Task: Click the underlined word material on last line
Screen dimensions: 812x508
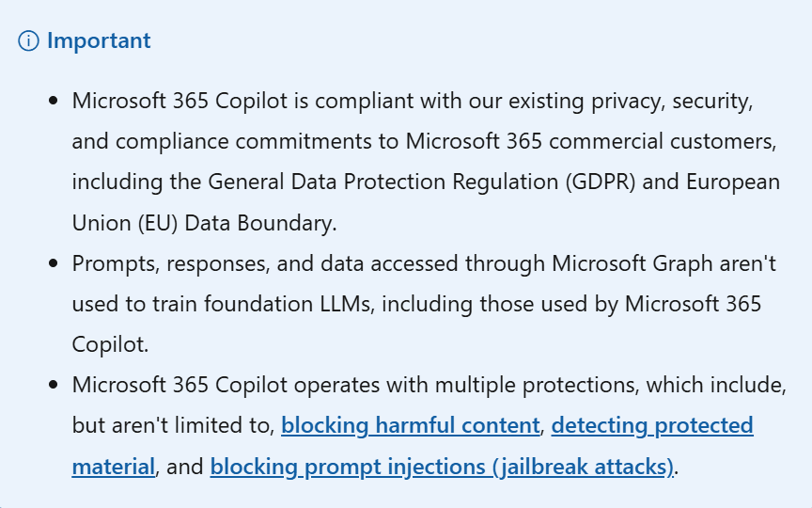Action: [x=114, y=467]
